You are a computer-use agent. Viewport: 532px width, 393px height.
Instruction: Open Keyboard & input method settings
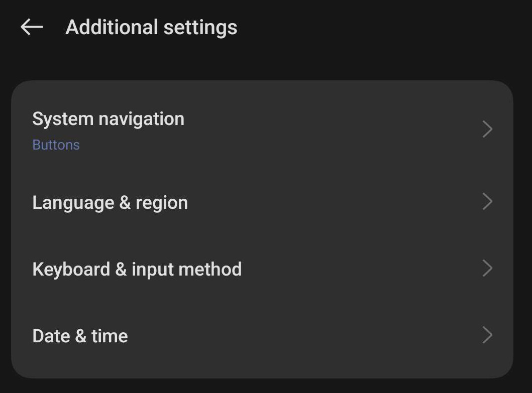261,269
